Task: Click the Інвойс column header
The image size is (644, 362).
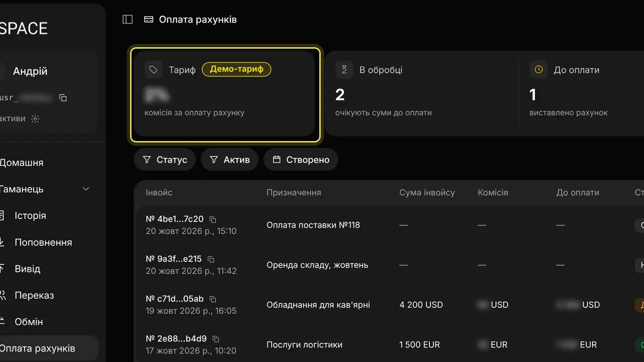Action: 159,193
